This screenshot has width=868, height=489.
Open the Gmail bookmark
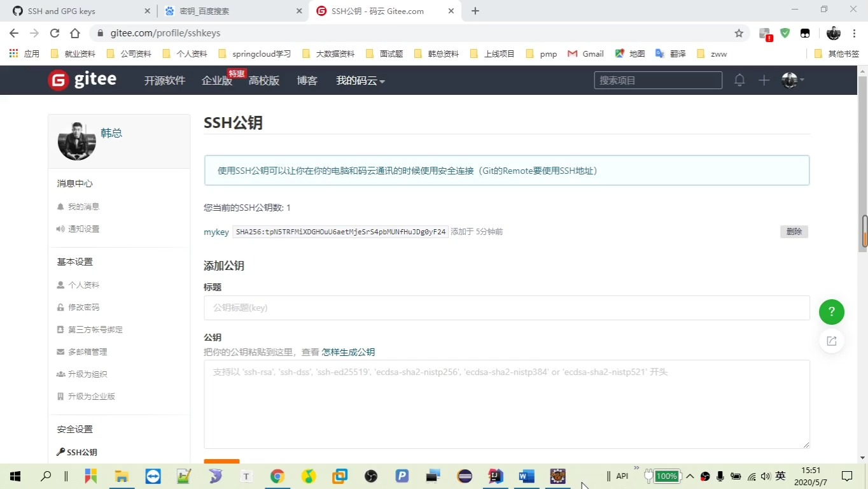[585, 54]
